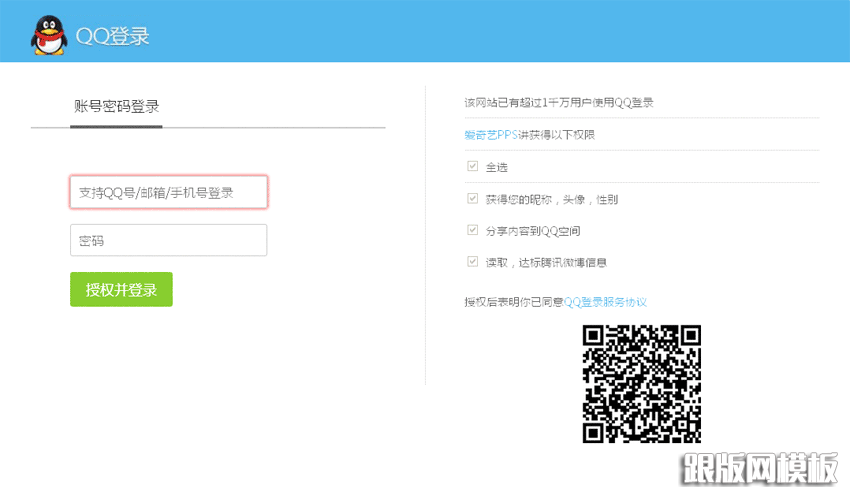Click the 分享内容到QQ空间 label text
The width and height of the screenshot is (850, 492).
[x=533, y=231]
